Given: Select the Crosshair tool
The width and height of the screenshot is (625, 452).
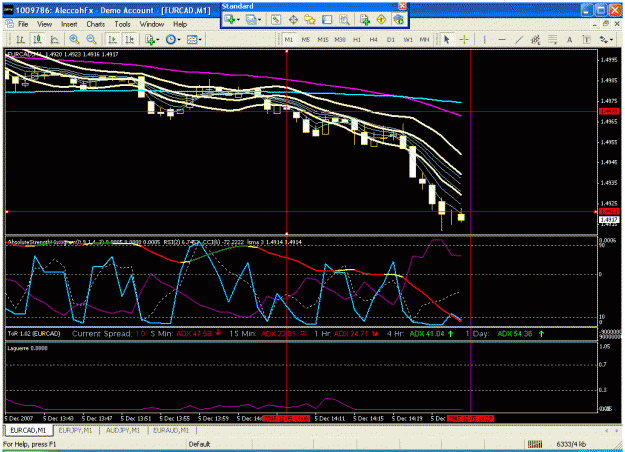Looking at the screenshot, I should coord(464,39).
